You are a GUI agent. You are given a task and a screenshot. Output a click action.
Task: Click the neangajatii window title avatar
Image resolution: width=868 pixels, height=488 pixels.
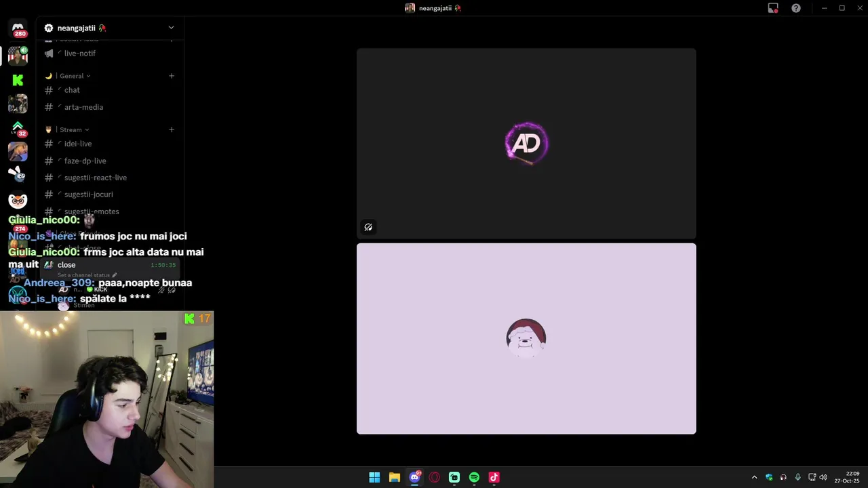tap(410, 8)
